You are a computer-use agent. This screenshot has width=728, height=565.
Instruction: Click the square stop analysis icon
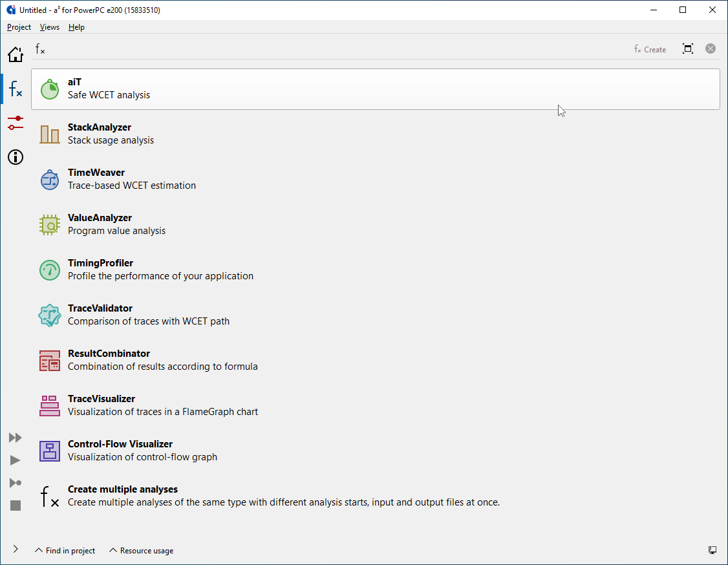(x=16, y=506)
